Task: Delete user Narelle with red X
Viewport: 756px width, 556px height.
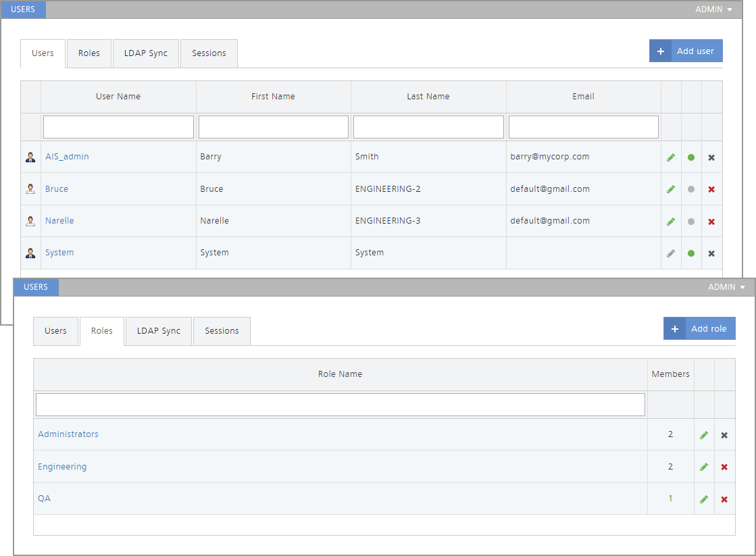Action: point(711,222)
